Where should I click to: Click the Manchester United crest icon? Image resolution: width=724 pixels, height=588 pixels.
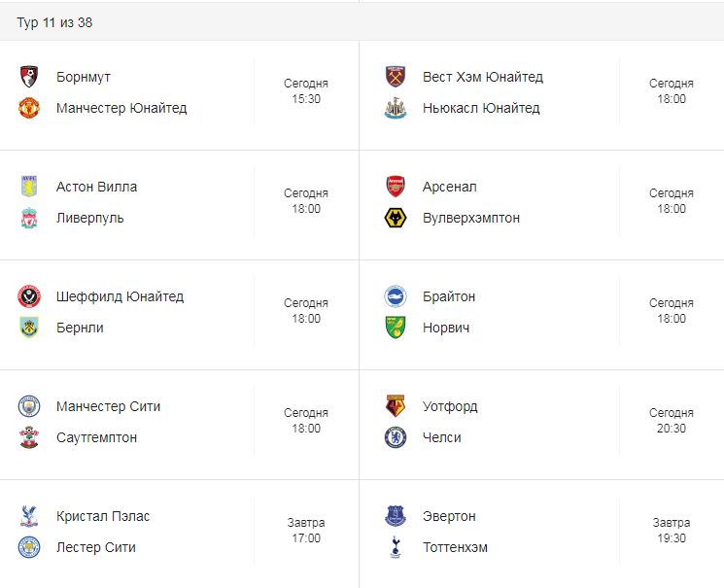click(x=29, y=108)
